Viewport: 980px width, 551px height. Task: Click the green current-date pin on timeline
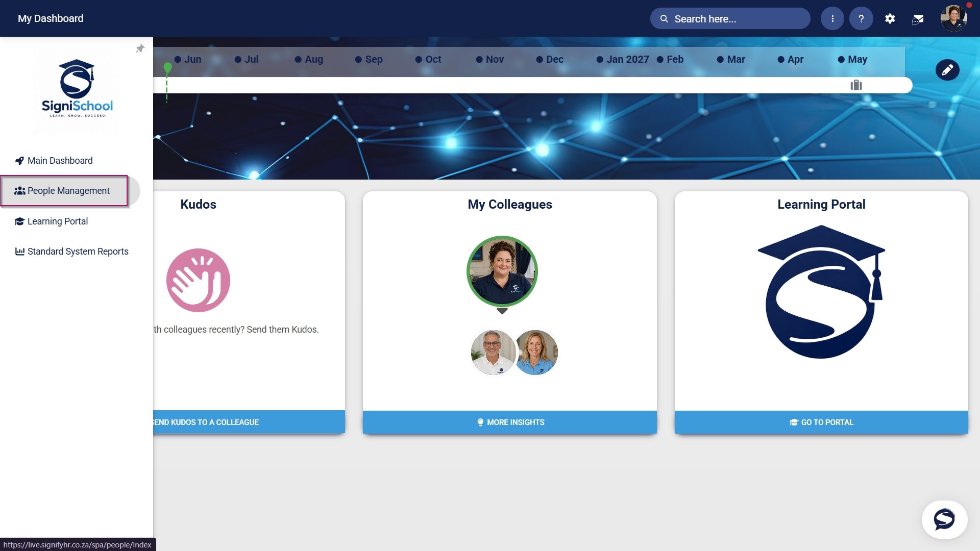[167, 67]
